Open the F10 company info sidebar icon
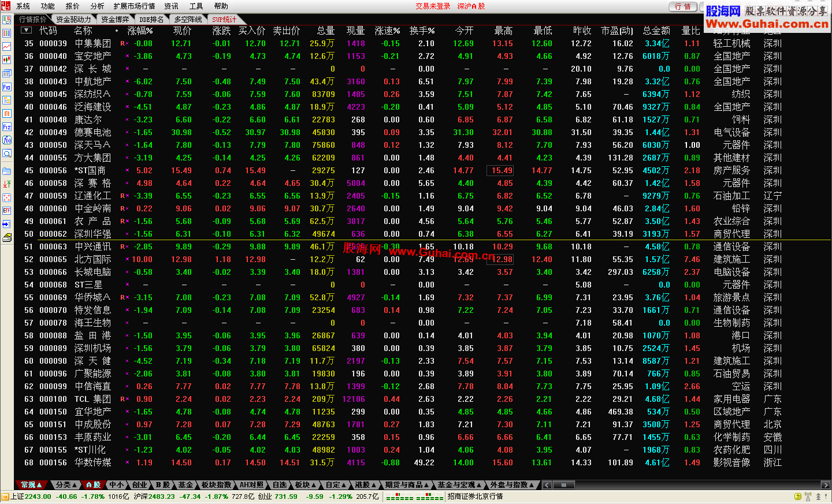 (x=7, y=87)
